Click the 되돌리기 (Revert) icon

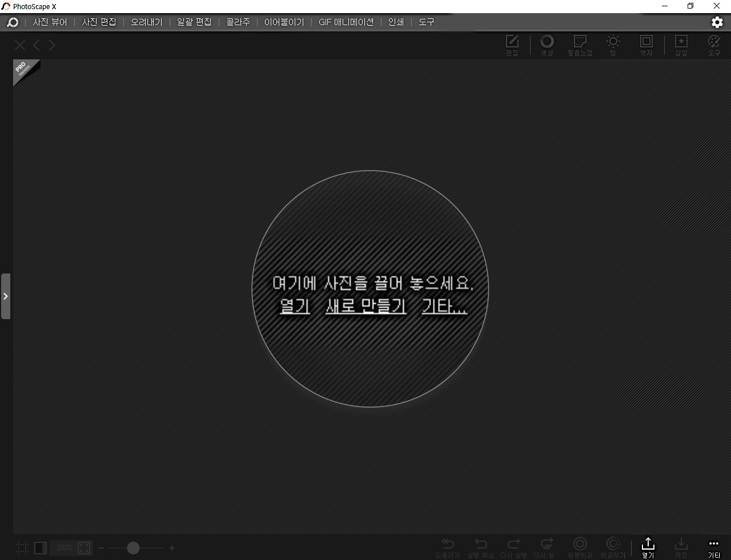pyautogui.click(x=448, y=548)
